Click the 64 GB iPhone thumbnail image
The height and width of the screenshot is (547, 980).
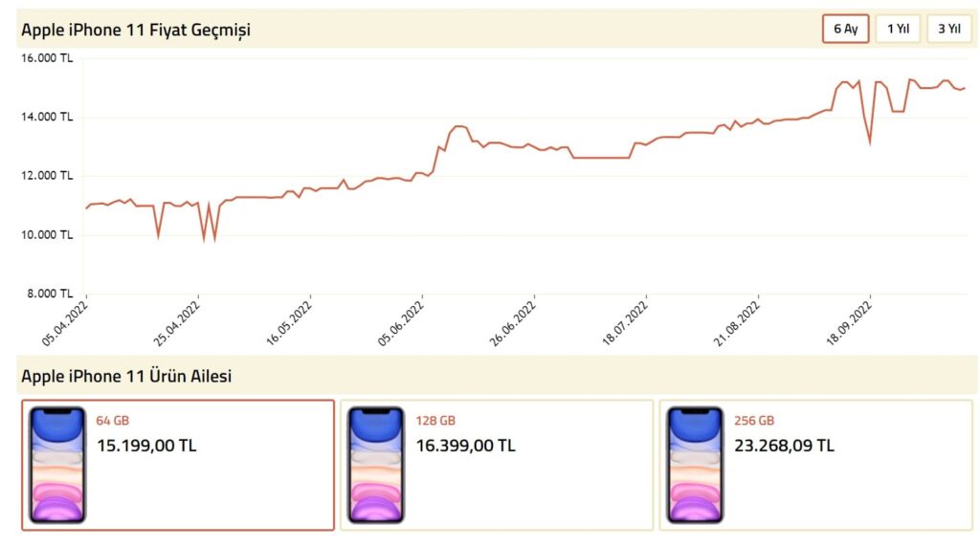[x=56, y=465]
